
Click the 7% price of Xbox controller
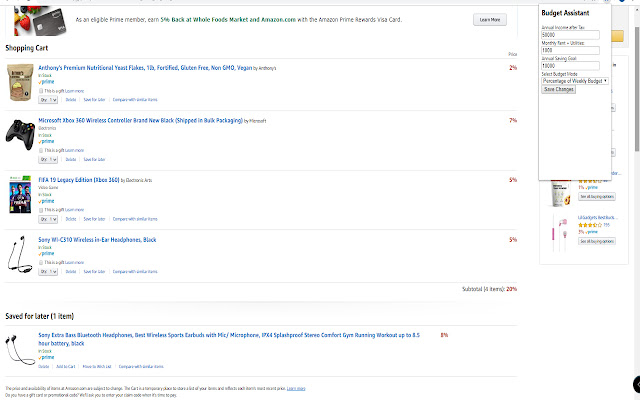513,120
